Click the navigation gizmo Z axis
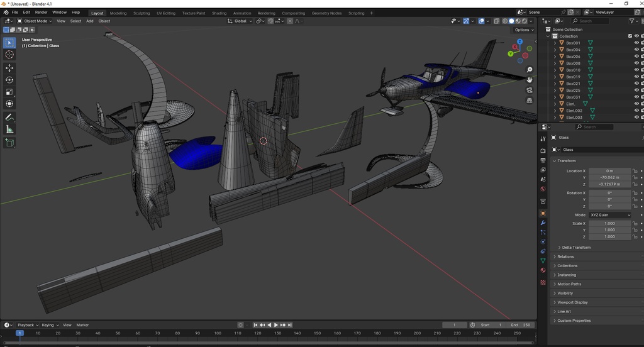The height and width of the screenshot is (347, 644). tap(520, 42)
